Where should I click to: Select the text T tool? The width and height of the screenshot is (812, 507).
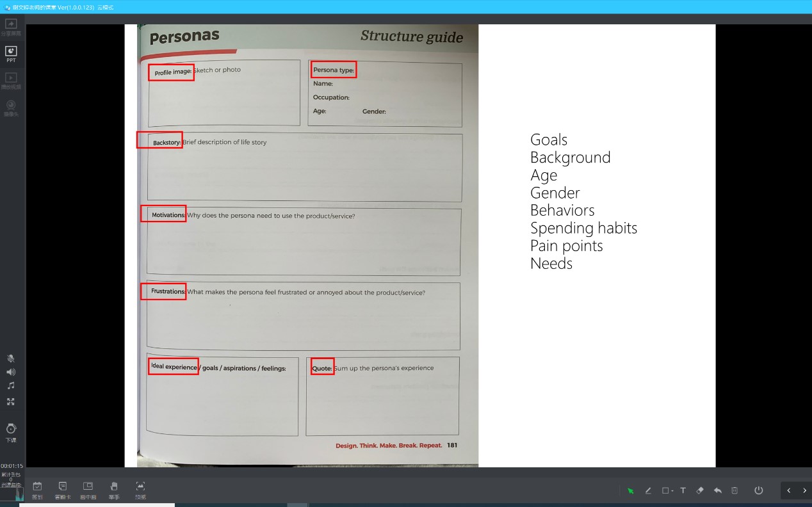click(683, 491)
